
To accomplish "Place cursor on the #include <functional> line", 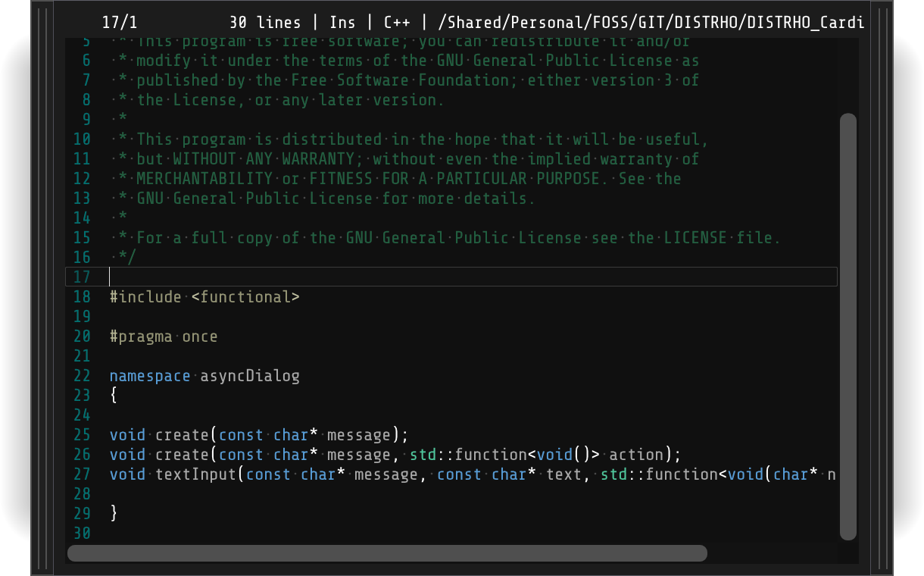I will click(x=204, y=297).
